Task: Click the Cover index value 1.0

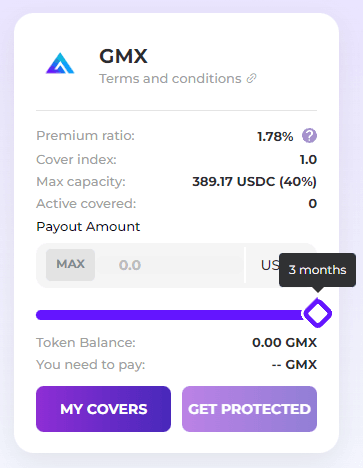Action: coord(308,160)
